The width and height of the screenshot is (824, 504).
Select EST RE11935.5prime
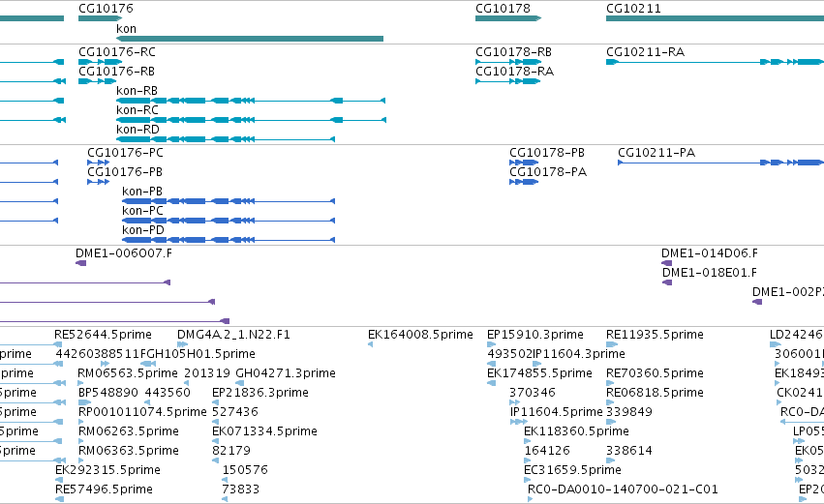(x=655, y=335)
